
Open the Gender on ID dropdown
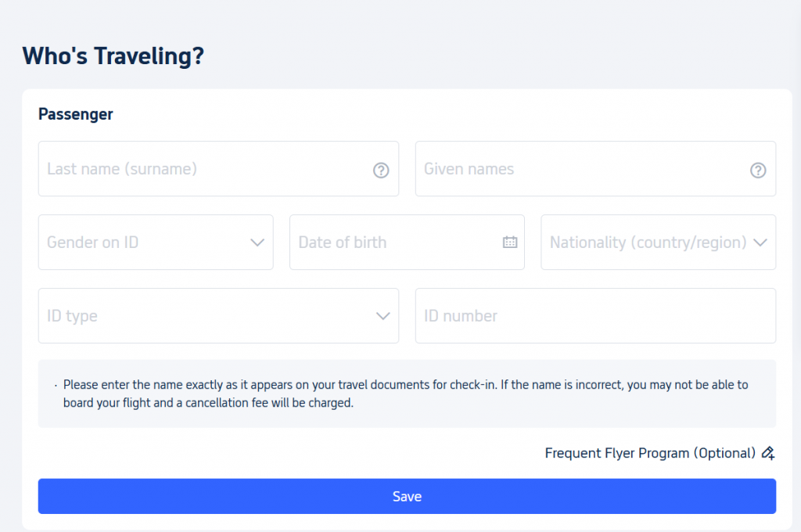[156, 243]
